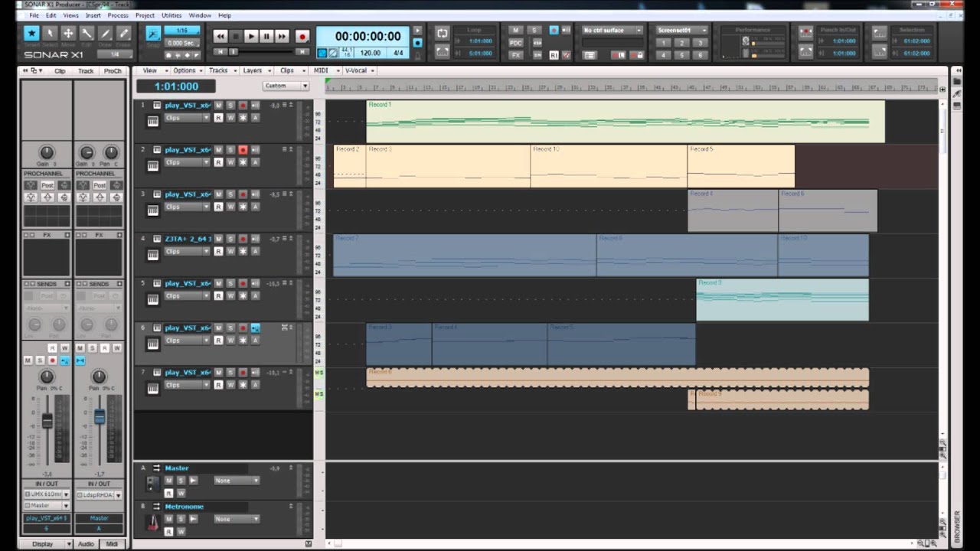Open the Insert menu
The image size is (980, 551).
(93, 15)
